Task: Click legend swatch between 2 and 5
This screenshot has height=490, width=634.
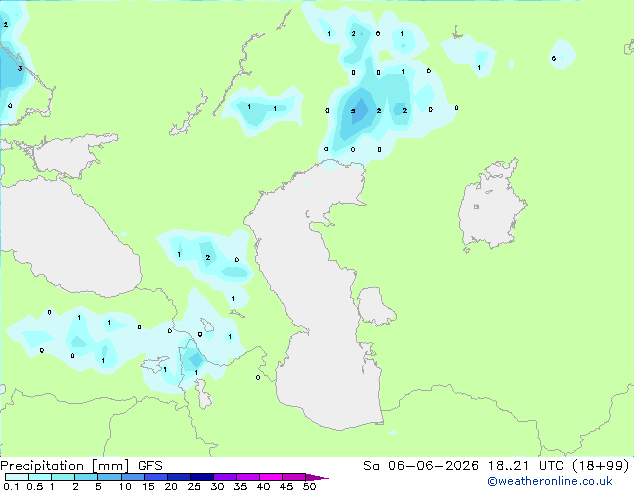Action: click(86, 477)
